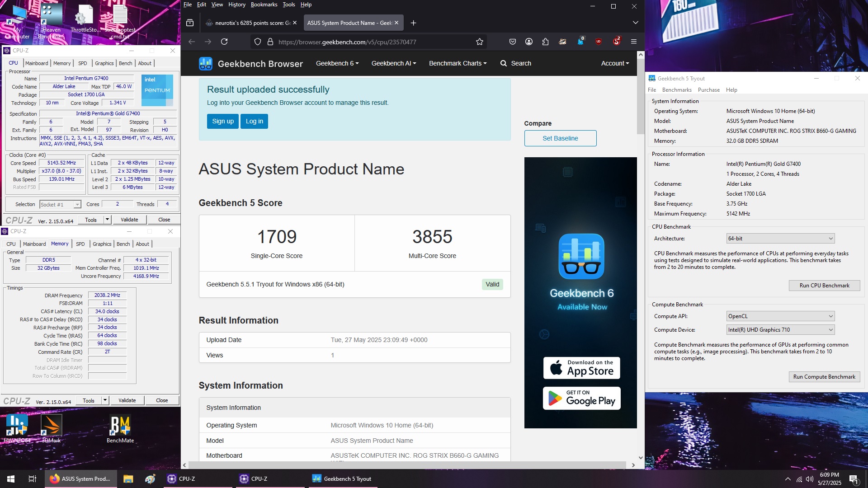List all Firefox tabs dropdown arrow
Viewport: 868px width, 488px height.
tap(635, 23)
